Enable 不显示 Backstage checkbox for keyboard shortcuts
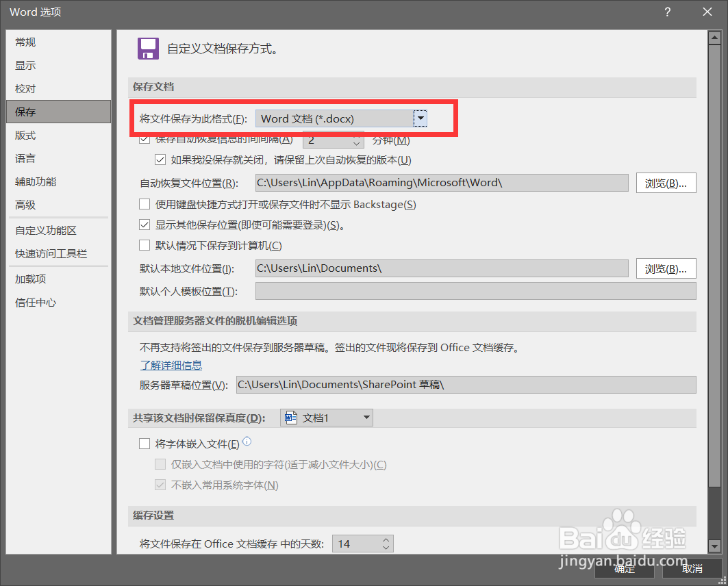This screenshot has width=728, height=586. (145, 204)
